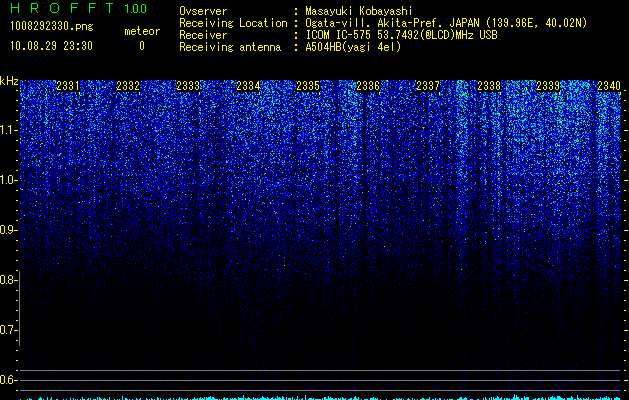Click the 0.6 kHz frequency label
629x400 pixels.
pyautogui.click(x=8, y=380)
